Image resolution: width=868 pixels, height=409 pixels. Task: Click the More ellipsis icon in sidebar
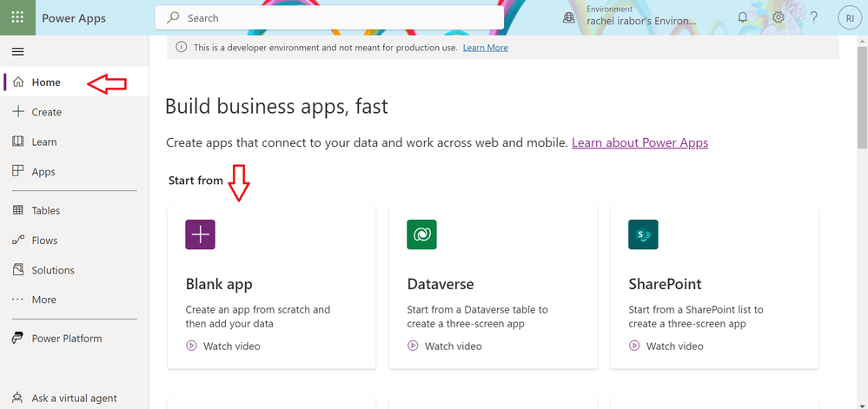tap(18, 300)
